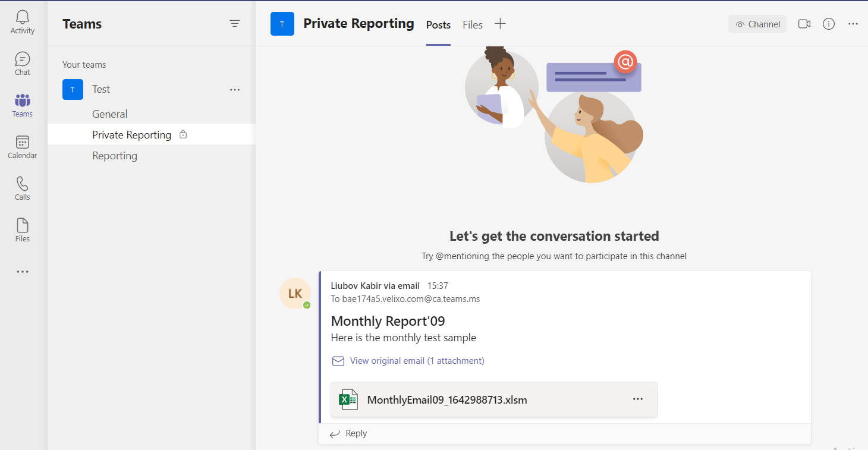Click the Monthly Report'09 subject
The height and width of the screenshot is (450, 868).
(x=388, y=321)
